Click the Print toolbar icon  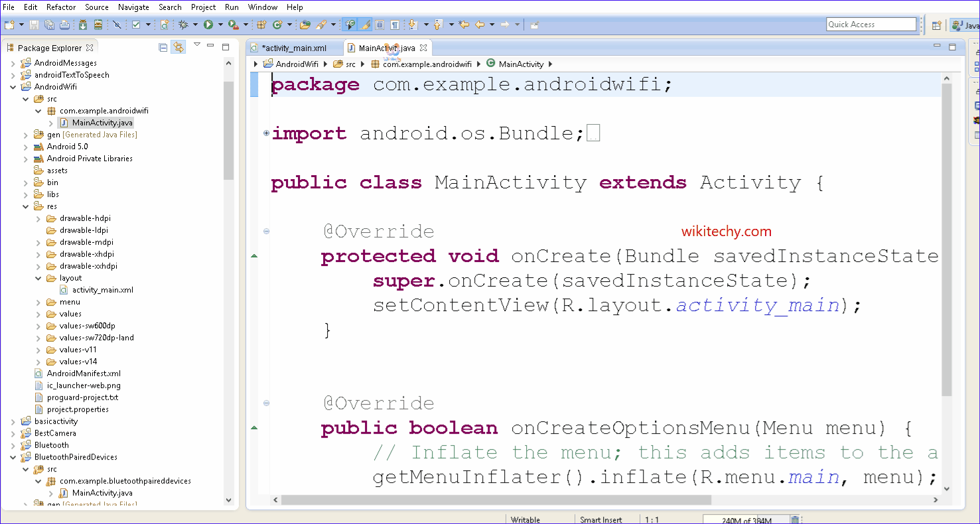coord(64,25)
